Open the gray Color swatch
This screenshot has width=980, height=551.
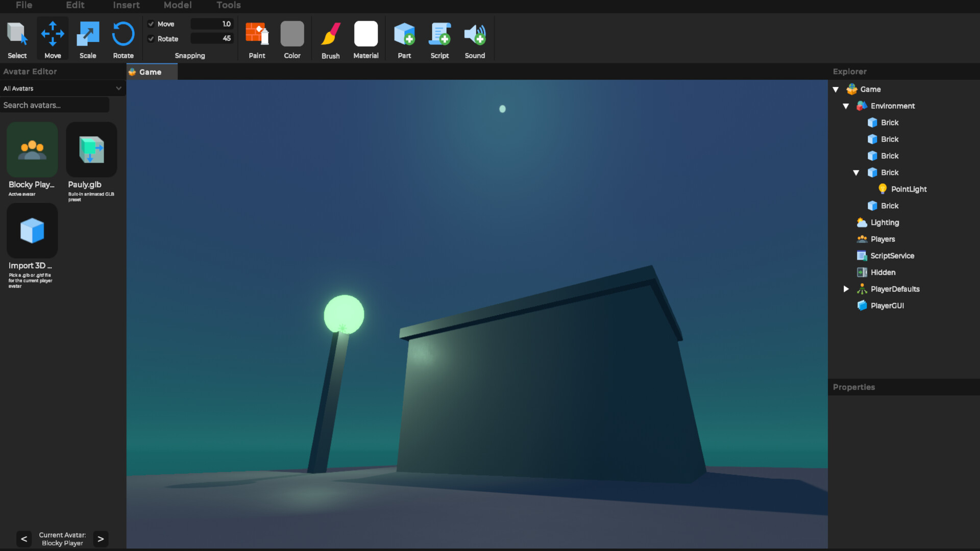point(292,35)
